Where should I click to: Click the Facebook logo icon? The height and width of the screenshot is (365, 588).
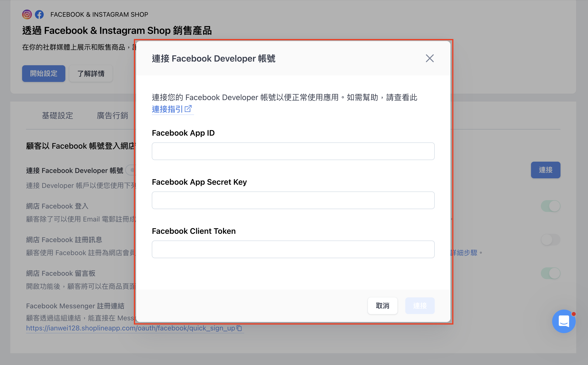point(39,14)
